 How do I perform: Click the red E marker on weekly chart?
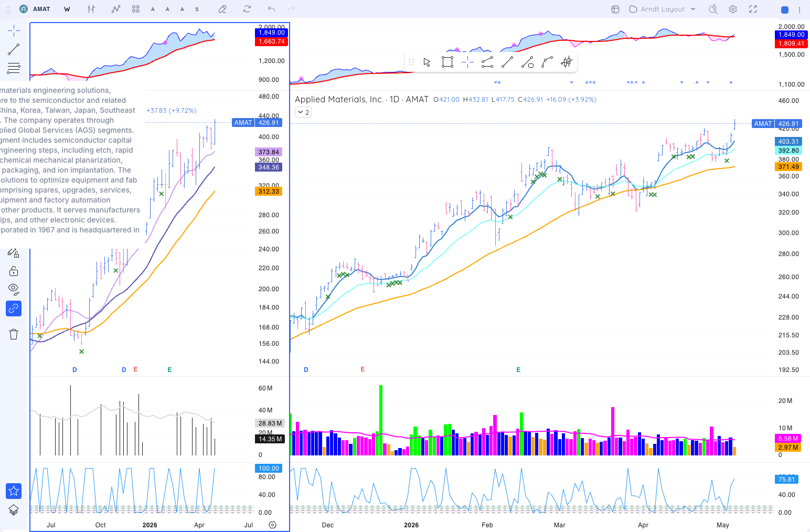coord(135,369)
